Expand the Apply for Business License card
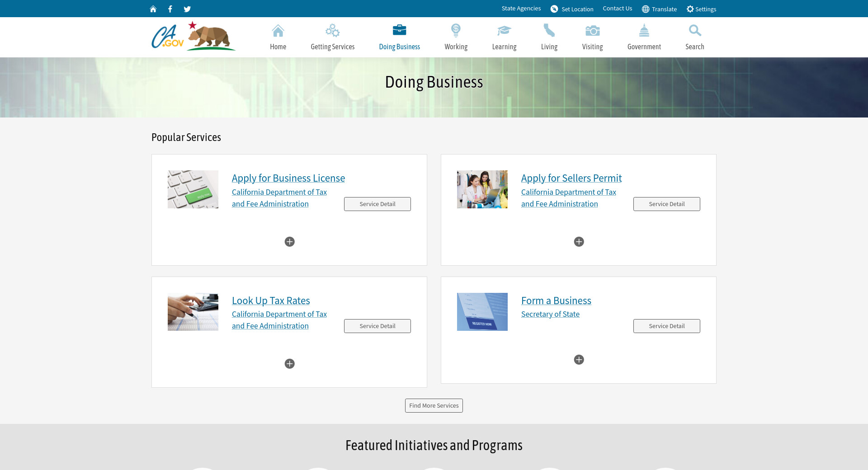This screenshot has height=470, width=868. 290,242
